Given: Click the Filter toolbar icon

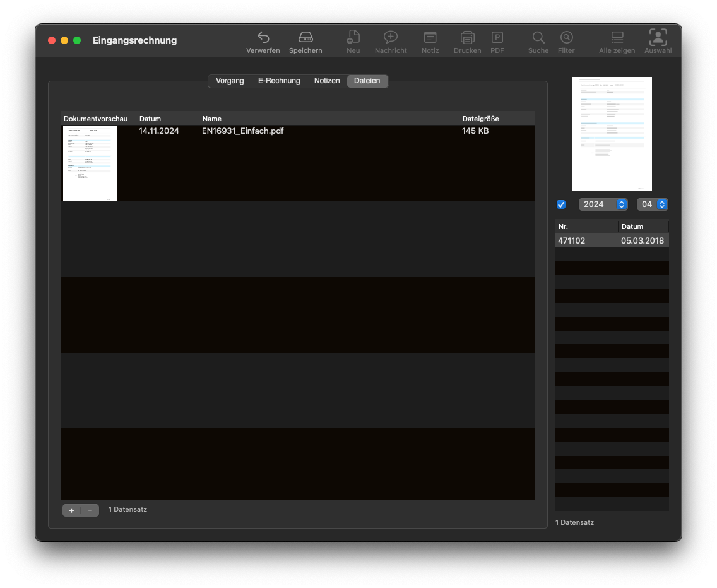Looking at the screenshot, I should (566, 37).
